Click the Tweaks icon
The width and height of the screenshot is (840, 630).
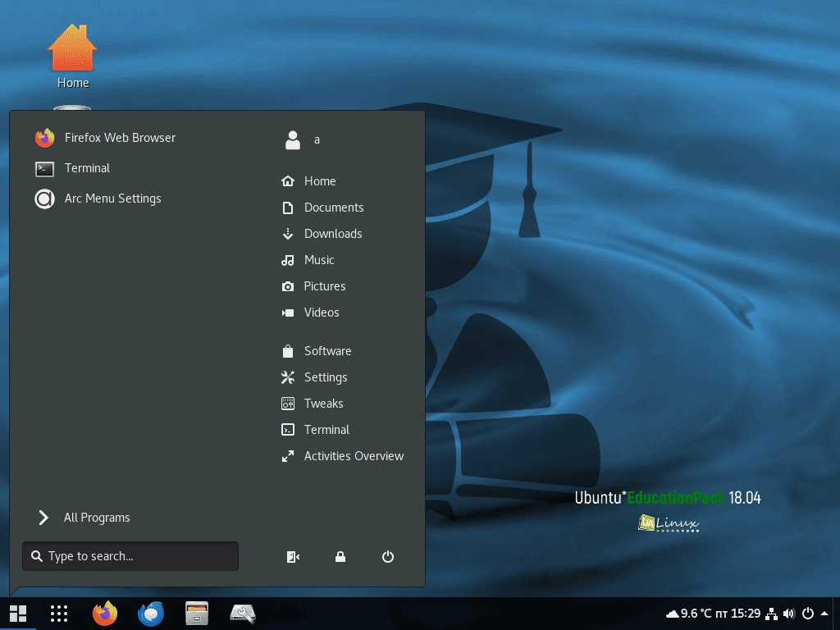(288, 404)
